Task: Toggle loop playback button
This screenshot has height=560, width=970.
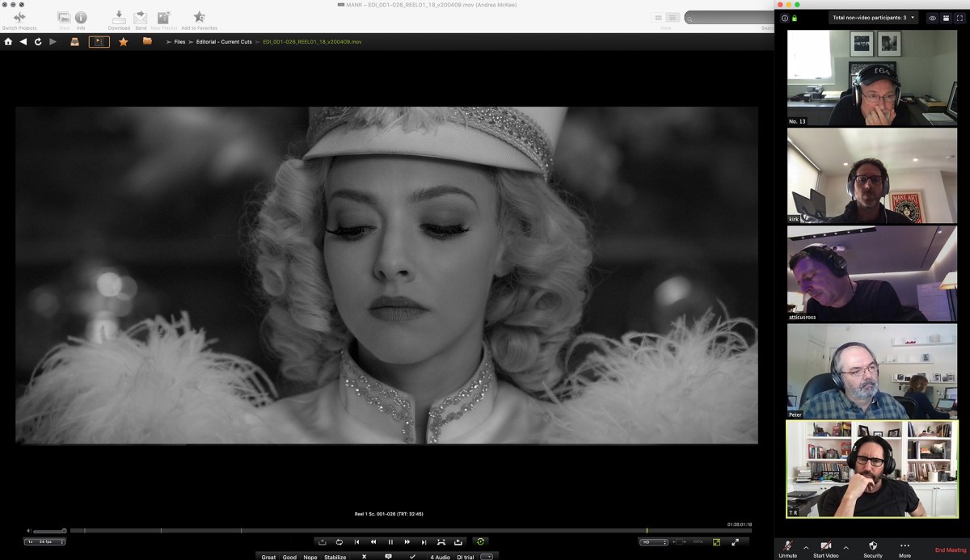Action: [339, 542]
